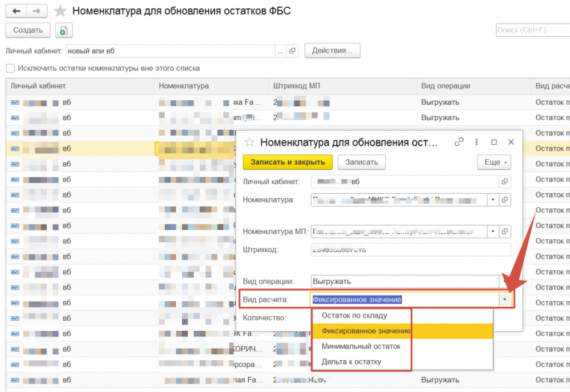Open the Личный кабинет filter value with open icon

293,51
